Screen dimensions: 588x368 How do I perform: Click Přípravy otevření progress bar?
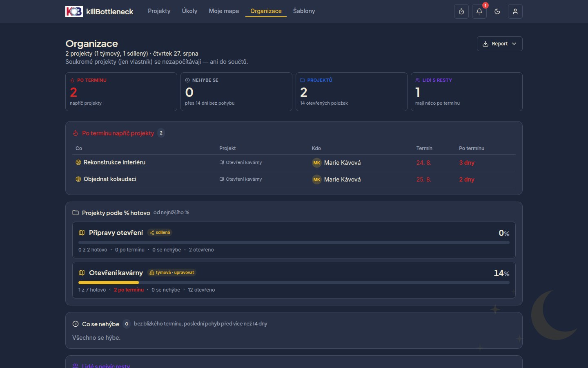tap(294, 242)
